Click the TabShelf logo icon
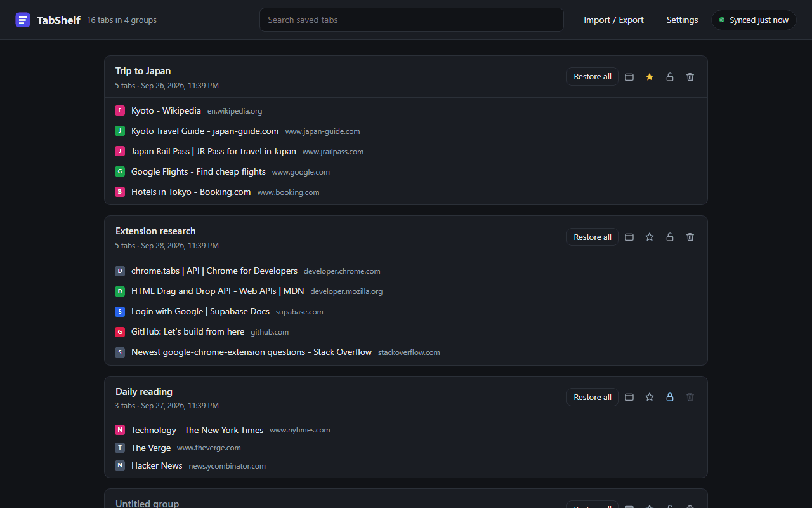Viewport: 812px width, 508px height. (x=23, y=20)
